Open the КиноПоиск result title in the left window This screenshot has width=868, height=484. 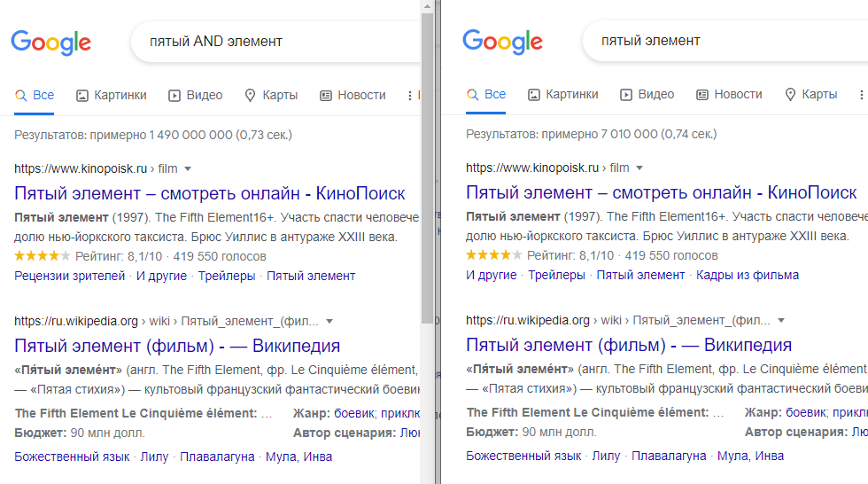[210, 193]
